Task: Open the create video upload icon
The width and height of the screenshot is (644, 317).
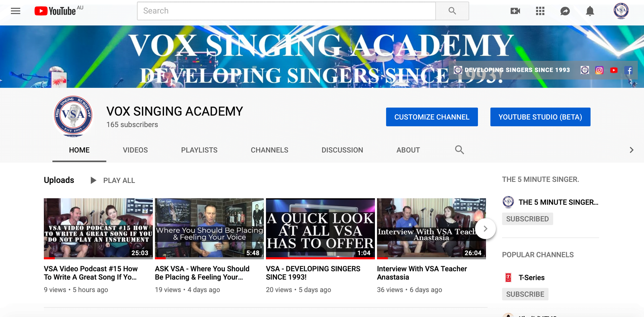Action: click(x=515, y=11)
